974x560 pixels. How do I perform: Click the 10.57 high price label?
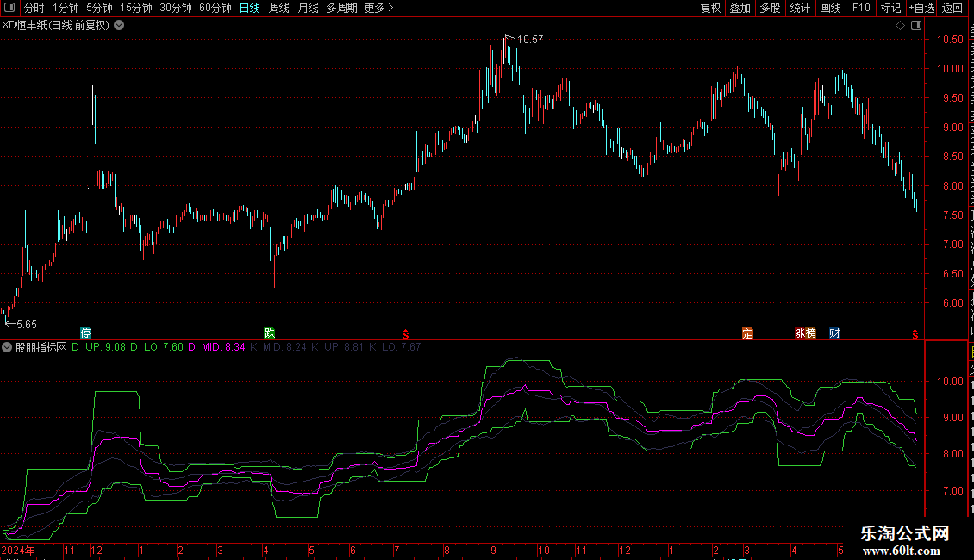[x=530, y=40]
